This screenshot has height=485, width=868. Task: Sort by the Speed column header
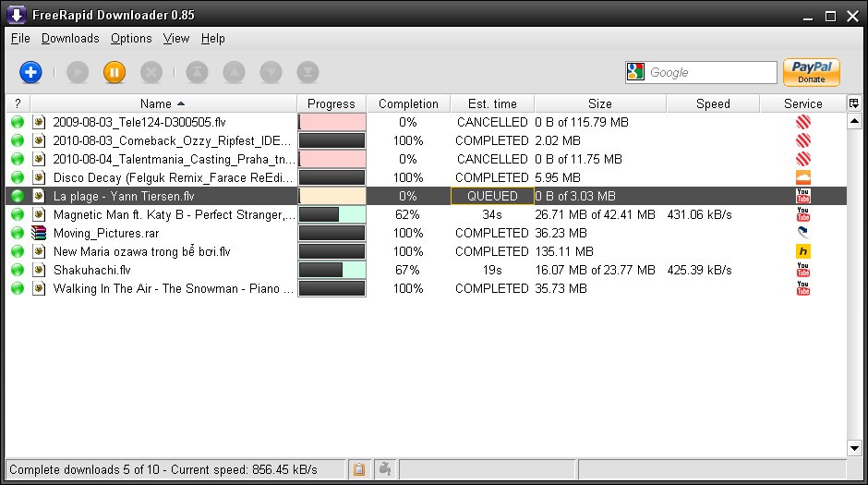[713, 103]
